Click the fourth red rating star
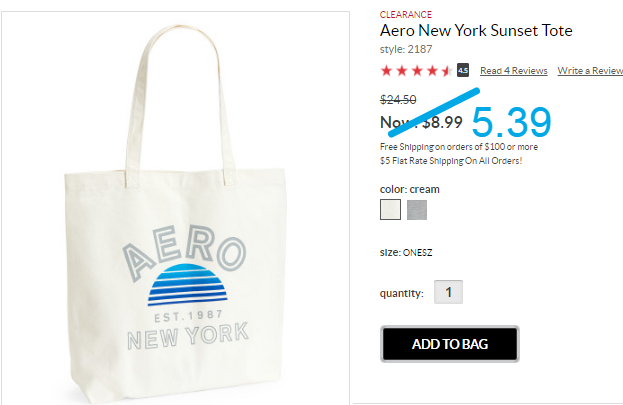 (x=432, y=71)
